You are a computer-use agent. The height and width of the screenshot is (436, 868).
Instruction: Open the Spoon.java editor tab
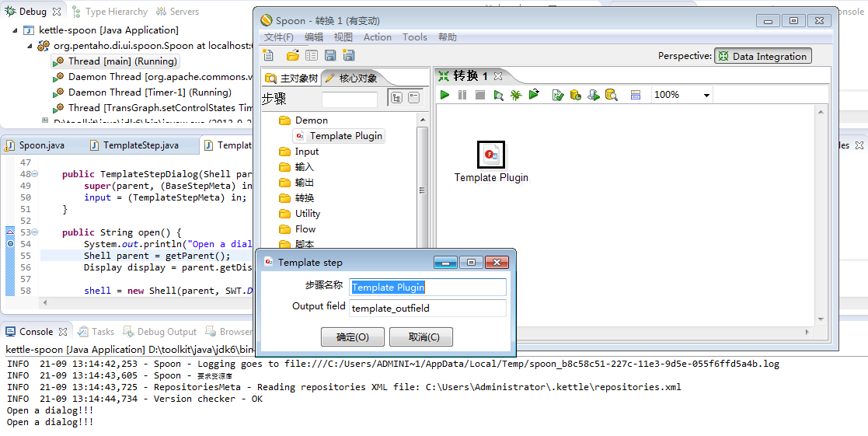[36, 145]
